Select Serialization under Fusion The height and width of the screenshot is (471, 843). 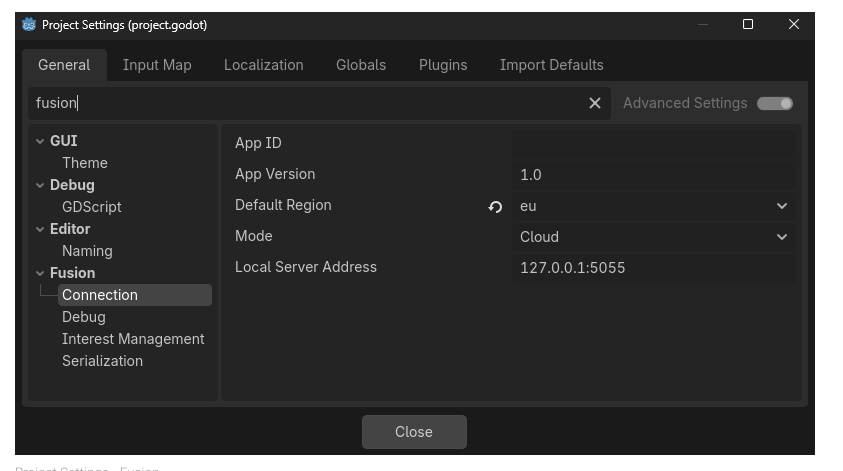tap(102, 361)
